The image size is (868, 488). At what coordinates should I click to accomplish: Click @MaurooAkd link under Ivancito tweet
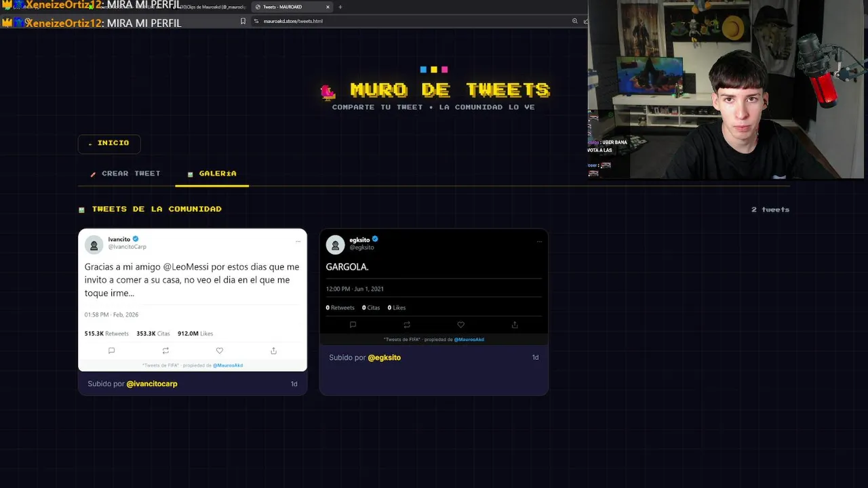228,365
